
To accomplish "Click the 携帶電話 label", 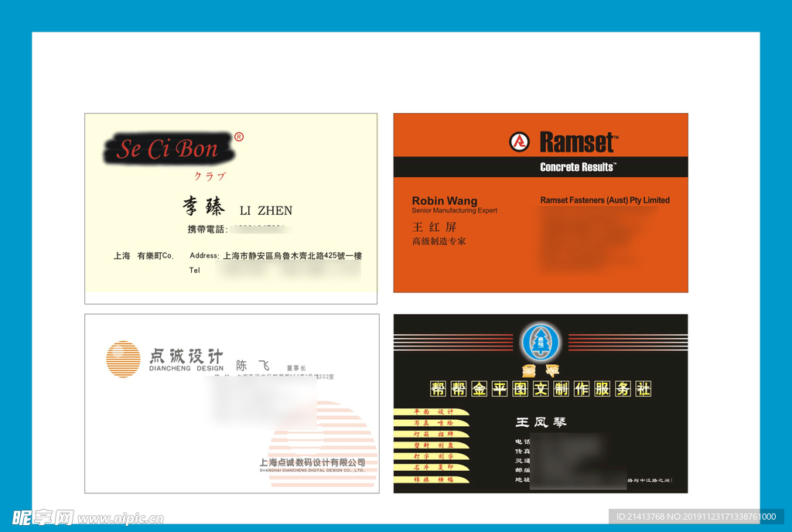I will point(207,229).
